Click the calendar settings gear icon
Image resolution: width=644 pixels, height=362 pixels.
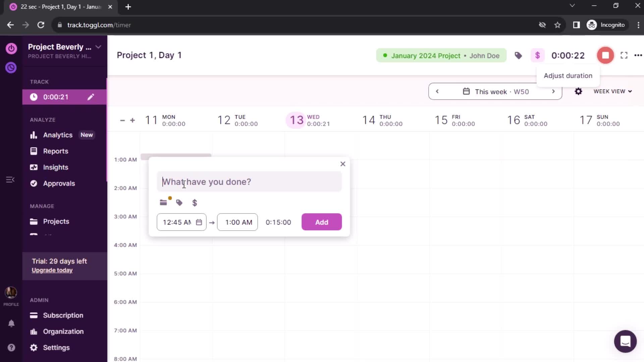tap(578, 92)
